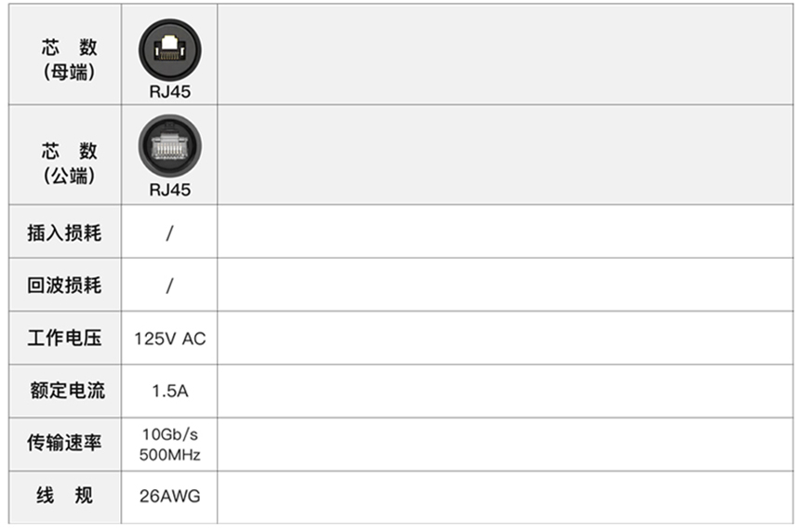Click the empty cell beside 125V AC
This screenshot has width=800, height=532.
click(505, 338)
